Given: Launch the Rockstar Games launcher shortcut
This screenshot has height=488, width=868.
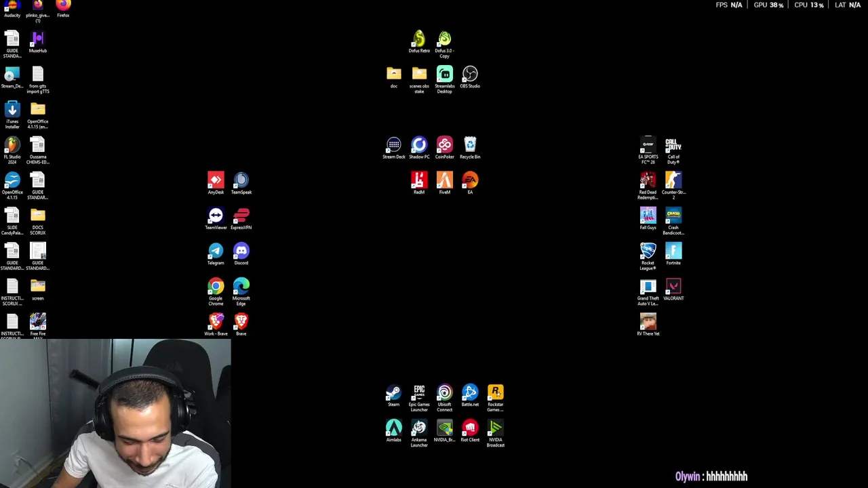Looking at the screenshot, I should [496, 398].
